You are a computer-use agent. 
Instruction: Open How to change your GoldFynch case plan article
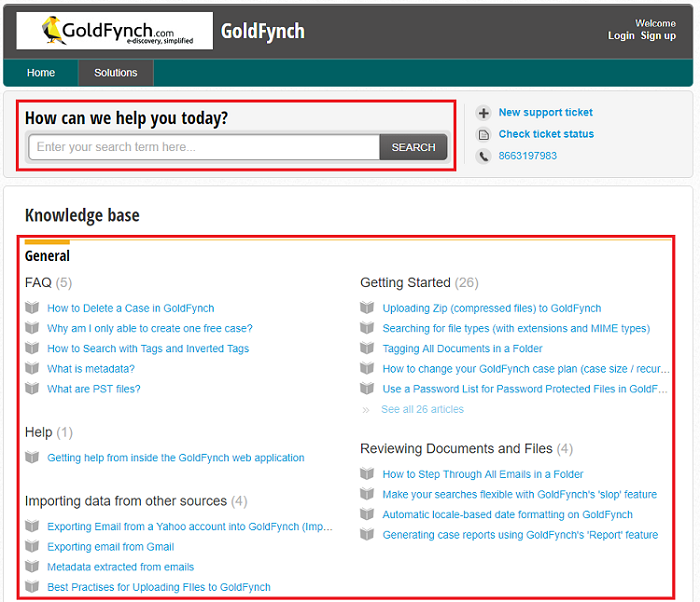pyautogui.click(x=526, y=369)
